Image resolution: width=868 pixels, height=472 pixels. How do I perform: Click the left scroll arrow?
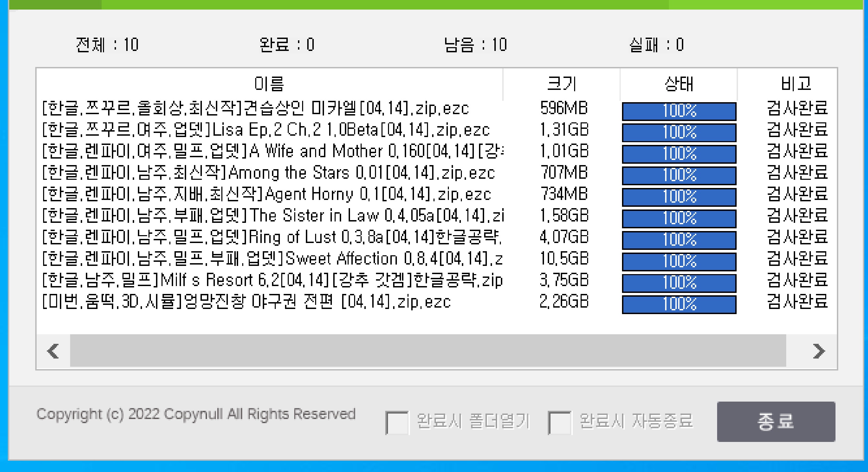pyautogui.click(x=53, y=351)
